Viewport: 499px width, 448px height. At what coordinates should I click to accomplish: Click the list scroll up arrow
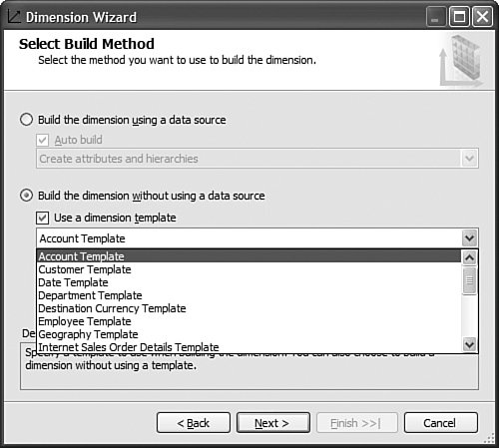tap(469, 257)
